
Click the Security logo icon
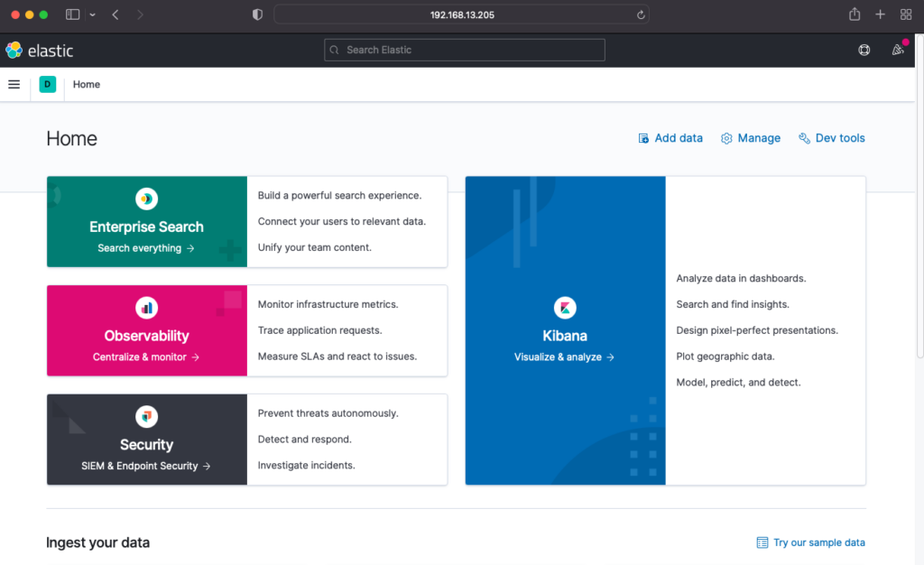pos(147,417)
